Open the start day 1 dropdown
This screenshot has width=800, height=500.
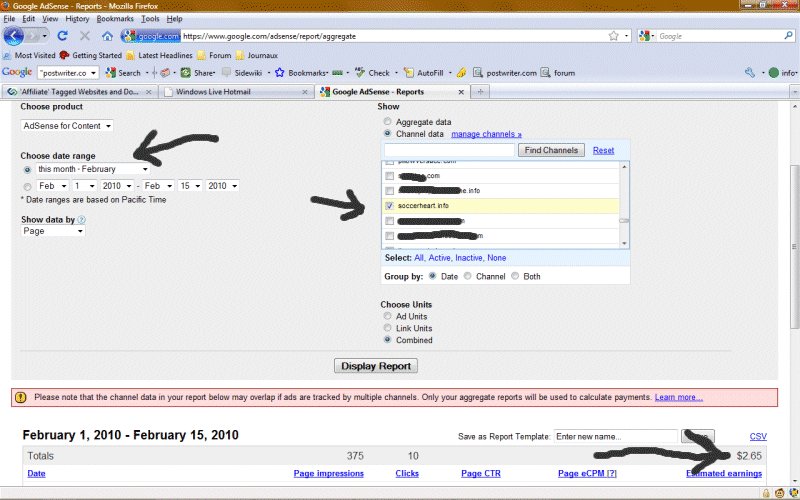pos(84,186)
